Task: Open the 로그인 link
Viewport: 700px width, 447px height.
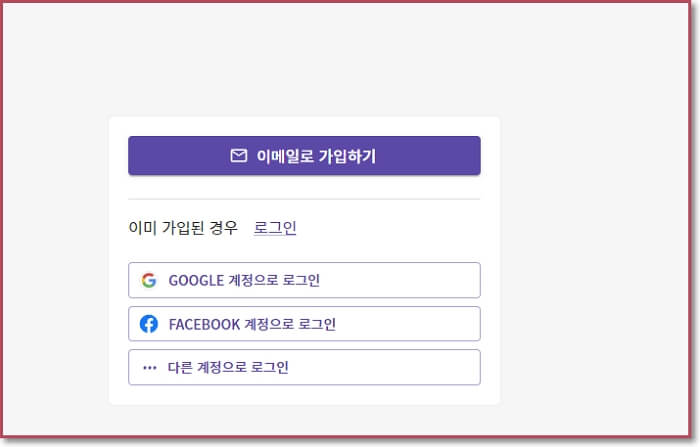Action: 275,228
